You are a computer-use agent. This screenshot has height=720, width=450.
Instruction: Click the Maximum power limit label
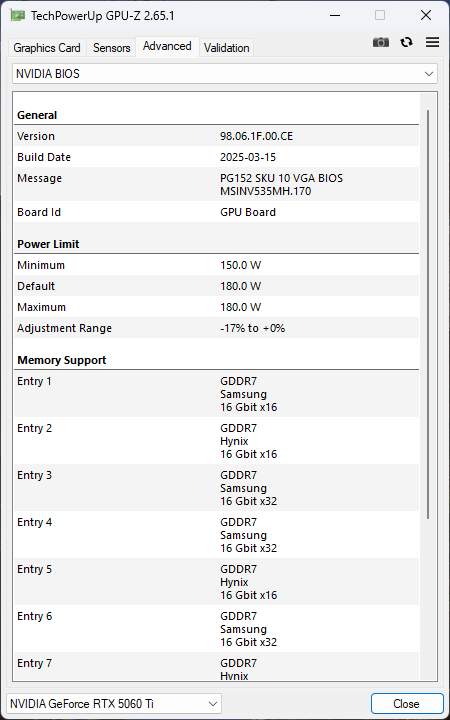click(x=41, y=307)
